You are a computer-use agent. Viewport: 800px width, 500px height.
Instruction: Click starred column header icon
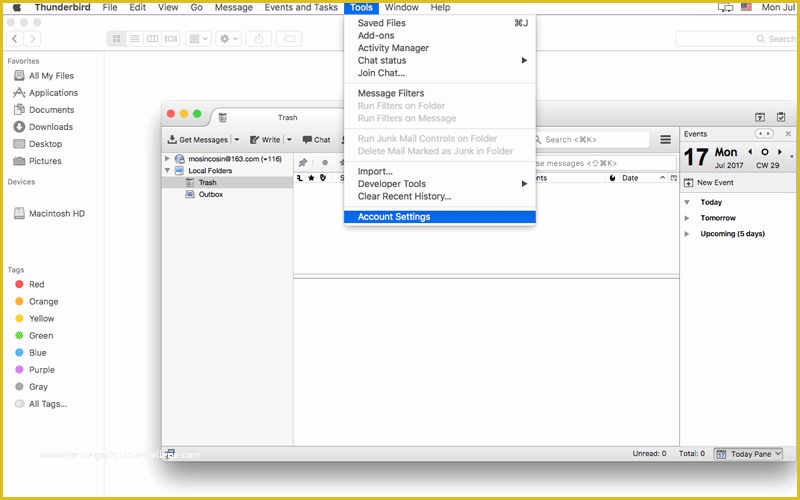(311, 178)
